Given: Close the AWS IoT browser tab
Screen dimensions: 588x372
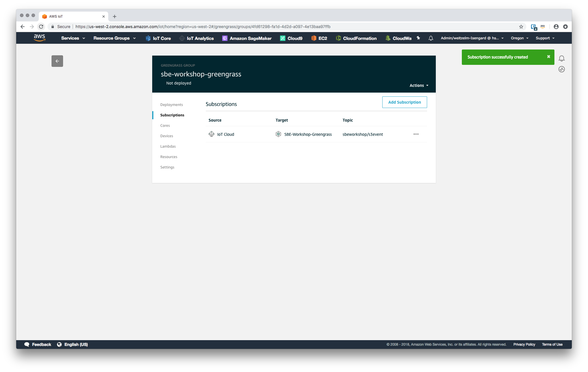Looking at the screenshot, I should (104, 17).
